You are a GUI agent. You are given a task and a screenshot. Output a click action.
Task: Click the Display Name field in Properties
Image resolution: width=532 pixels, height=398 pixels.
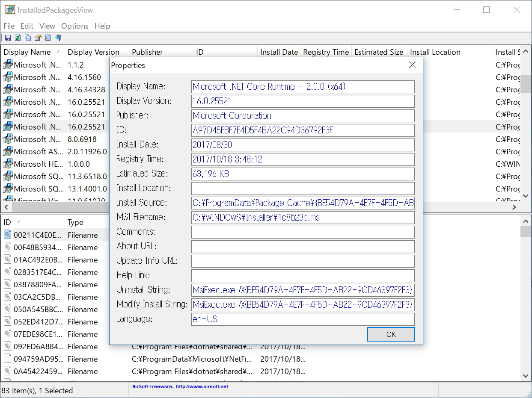[303, 86]
